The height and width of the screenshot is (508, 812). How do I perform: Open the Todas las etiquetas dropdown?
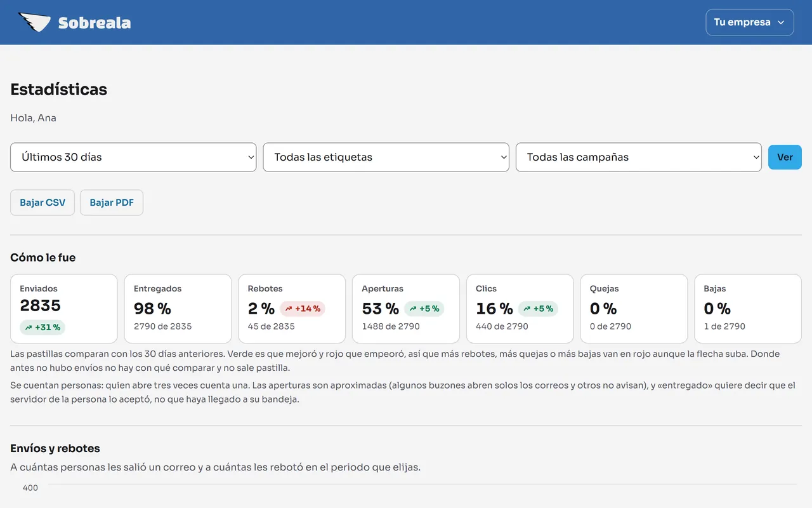coord(386,157)
